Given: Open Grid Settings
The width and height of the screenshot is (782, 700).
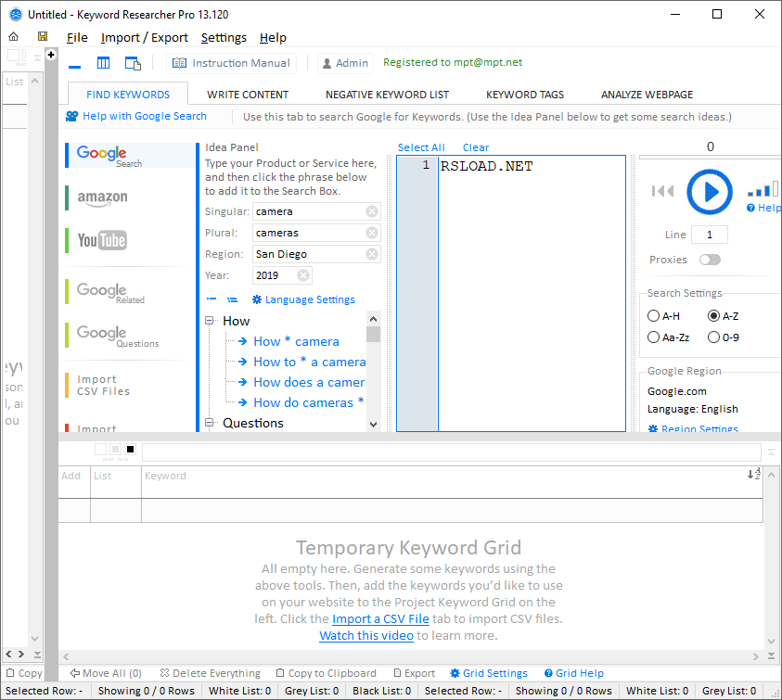Looking at the screenshot, I should pos(489,673).
